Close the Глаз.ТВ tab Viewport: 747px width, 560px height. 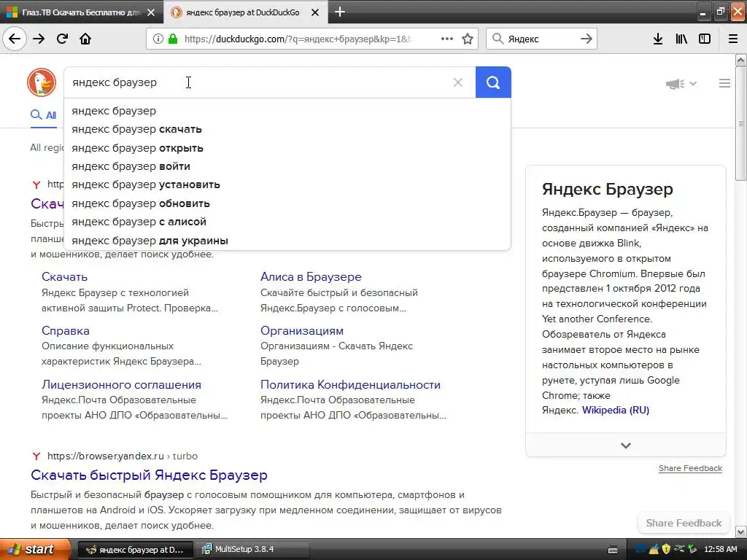[151, 12]
